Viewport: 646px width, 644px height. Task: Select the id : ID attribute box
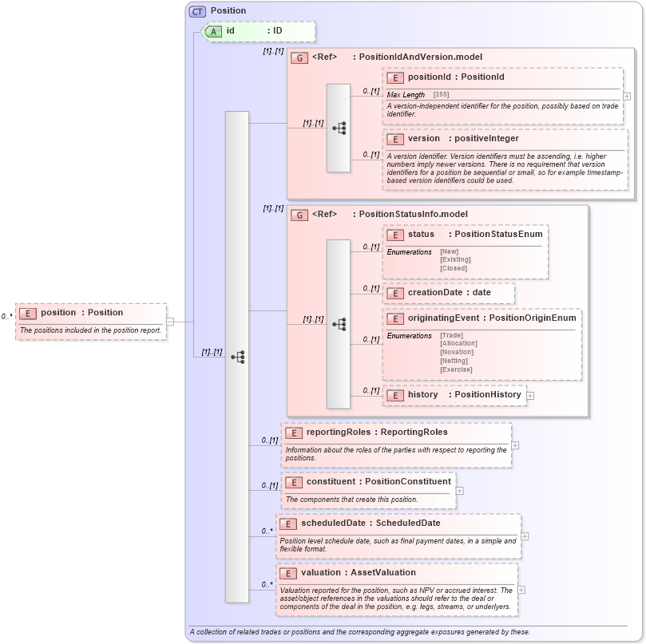click(260, 31)
